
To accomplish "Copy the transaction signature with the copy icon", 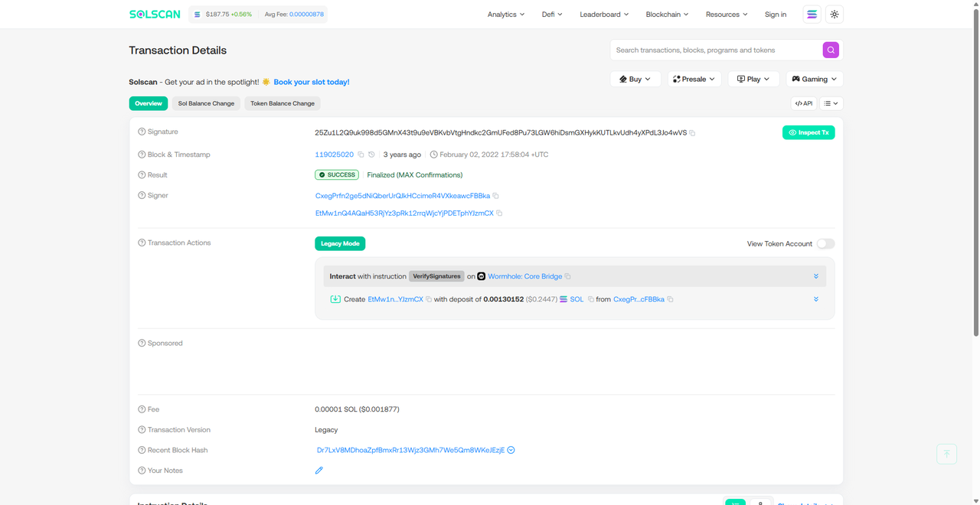I will click(692, 133).
